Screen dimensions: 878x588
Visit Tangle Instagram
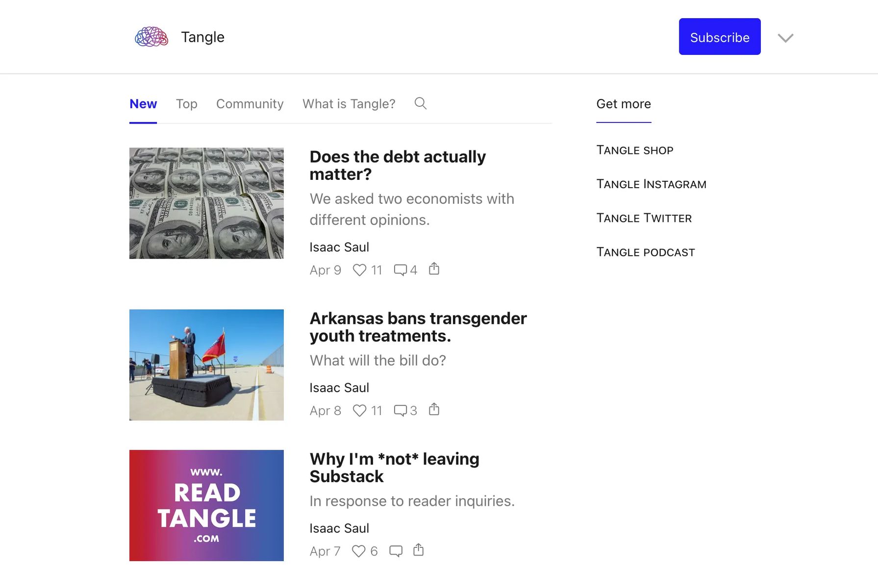[x=651, y=184]
